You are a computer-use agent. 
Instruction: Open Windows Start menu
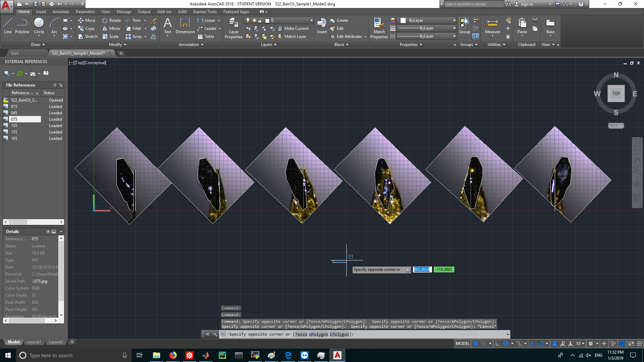coord(8,355)
